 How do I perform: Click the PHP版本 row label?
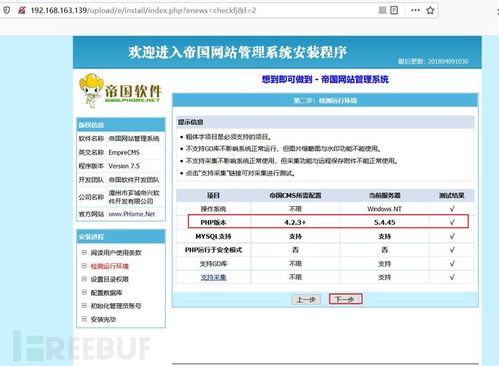(x=213, y=222)
